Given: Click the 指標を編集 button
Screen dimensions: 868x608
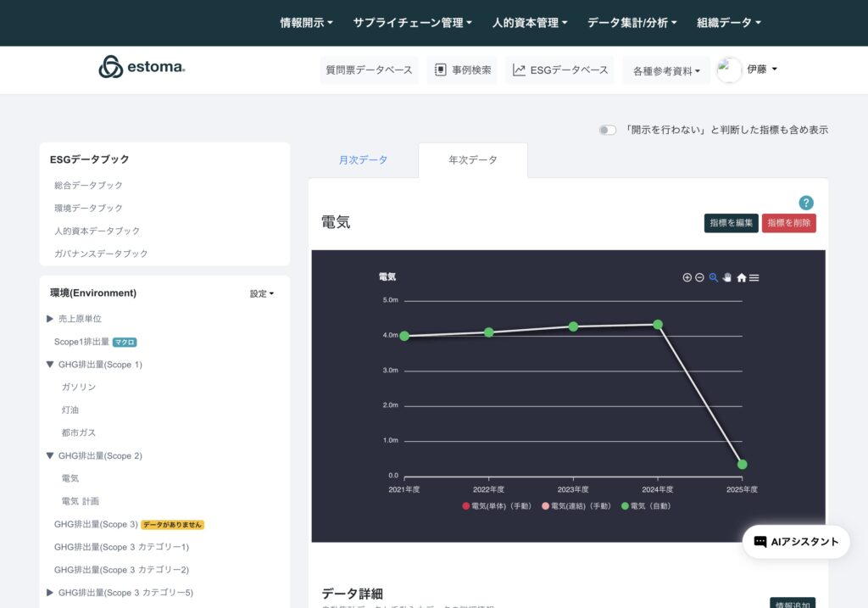Looking at the screenshot, I should pos(731,223).
